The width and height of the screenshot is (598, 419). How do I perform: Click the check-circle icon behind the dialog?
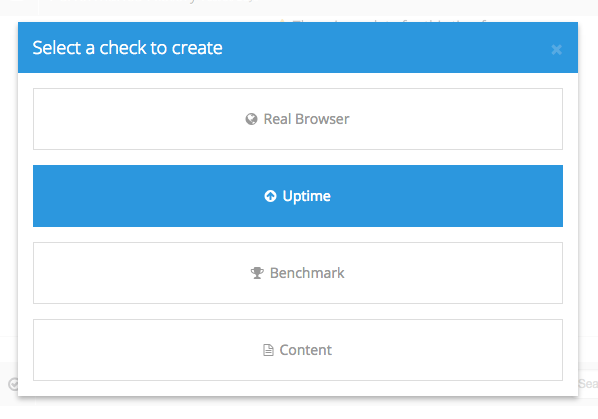[13, 384]
